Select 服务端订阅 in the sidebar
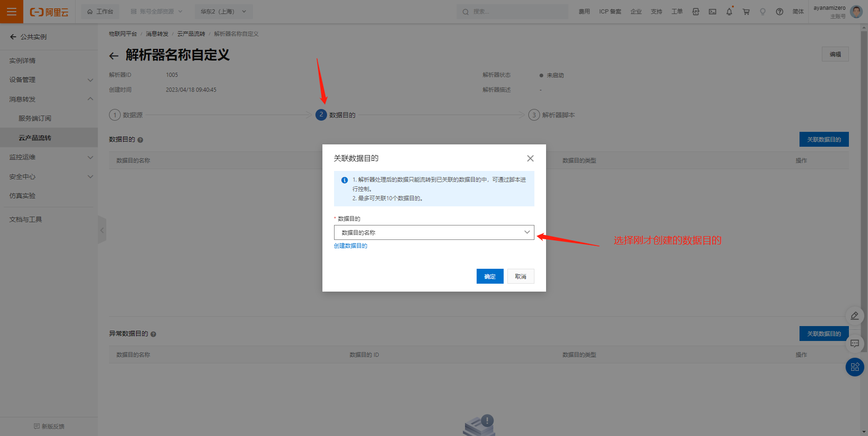 pyautogui.click(x=35, y=118)
